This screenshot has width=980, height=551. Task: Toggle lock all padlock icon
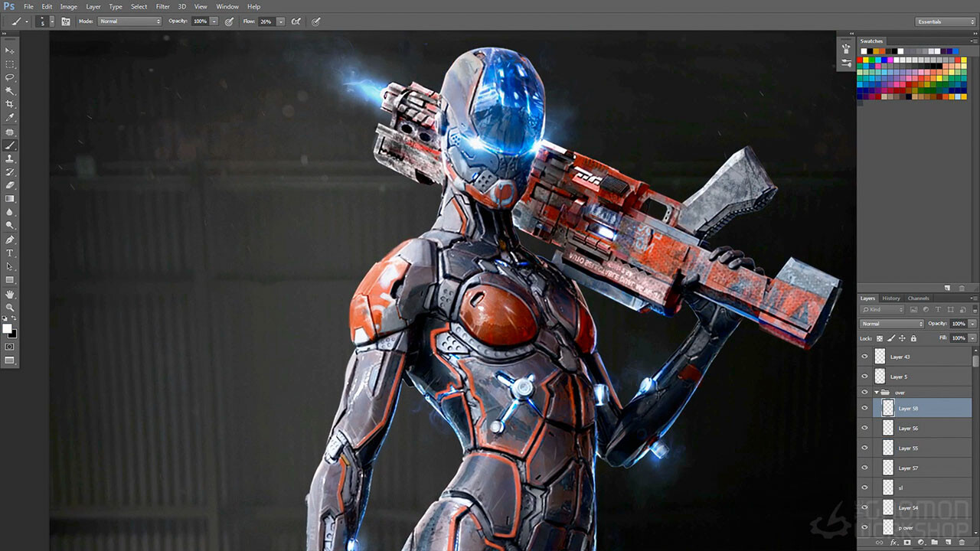pyautogui.click(x=913, y=338)
